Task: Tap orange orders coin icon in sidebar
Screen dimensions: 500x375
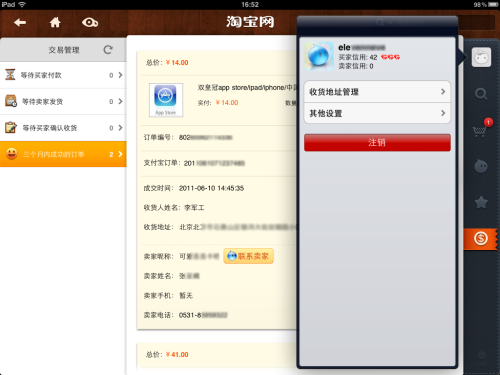Action: pyautogui.click(x=480, y=239)
